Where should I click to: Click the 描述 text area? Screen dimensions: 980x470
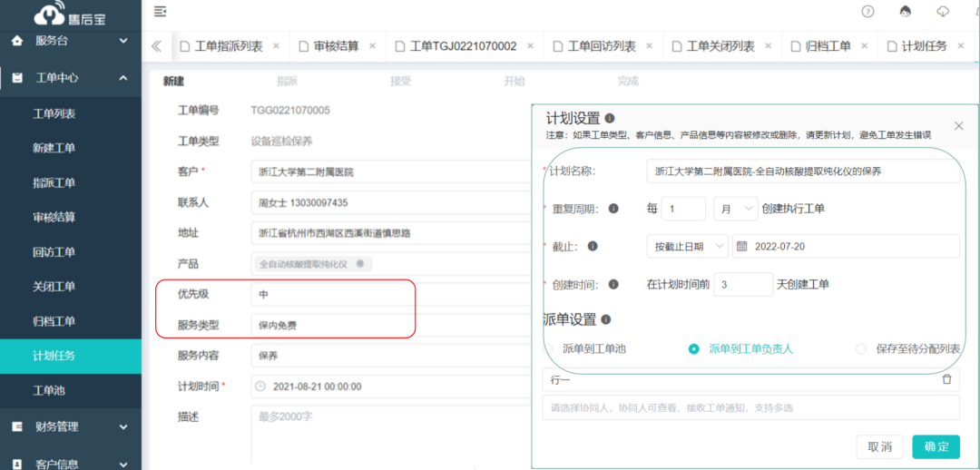click(390, 435)
